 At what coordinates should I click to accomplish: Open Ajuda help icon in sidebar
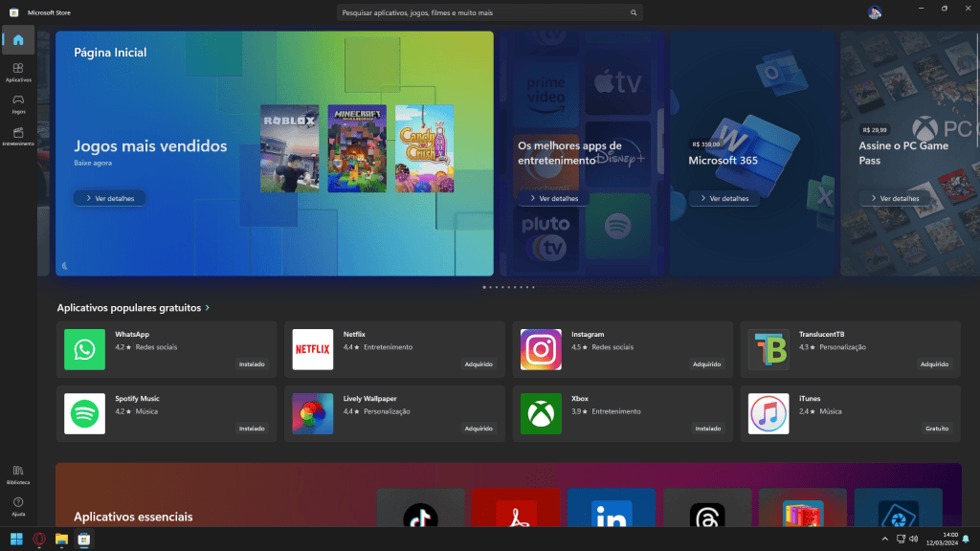click(x=18, y=506)
